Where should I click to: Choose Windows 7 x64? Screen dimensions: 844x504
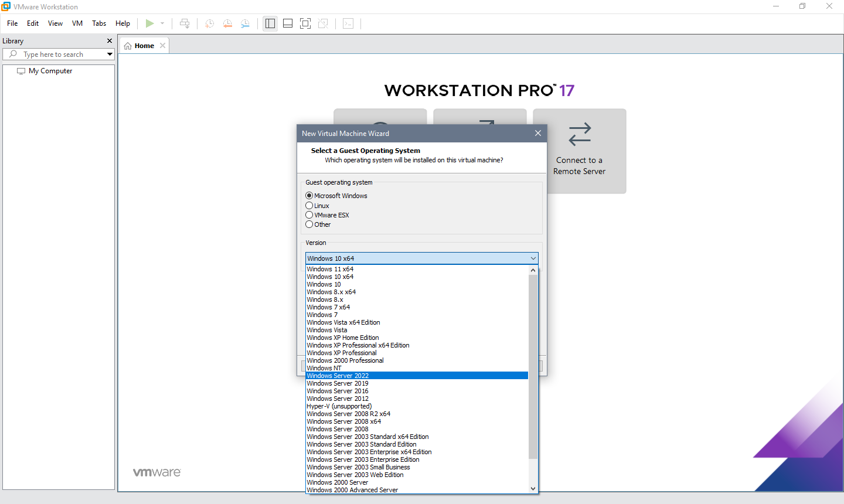417,307
